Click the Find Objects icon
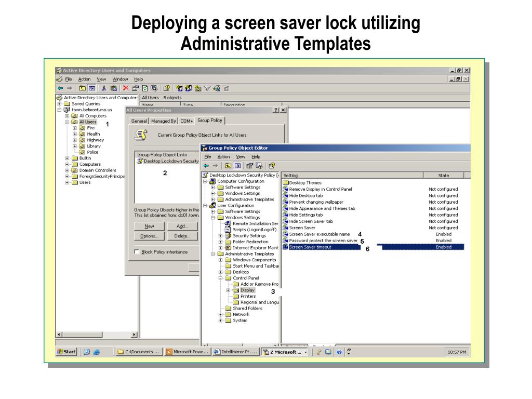This screenshot has width=532, height=399. (x=217, y=88)
